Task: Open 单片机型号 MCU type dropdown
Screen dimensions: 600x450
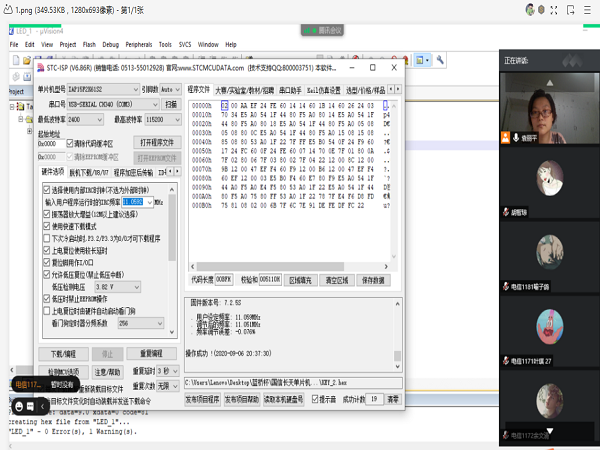Action: click(x=103, y=89)
